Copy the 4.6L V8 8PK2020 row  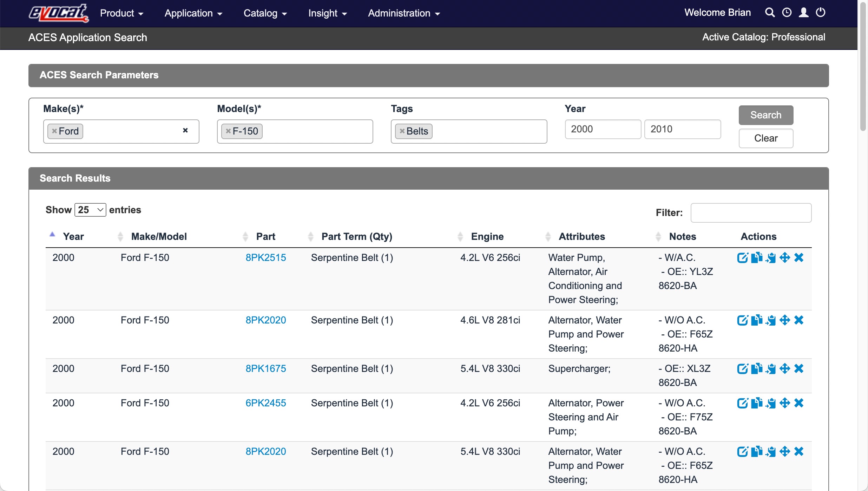coord(757,320)
